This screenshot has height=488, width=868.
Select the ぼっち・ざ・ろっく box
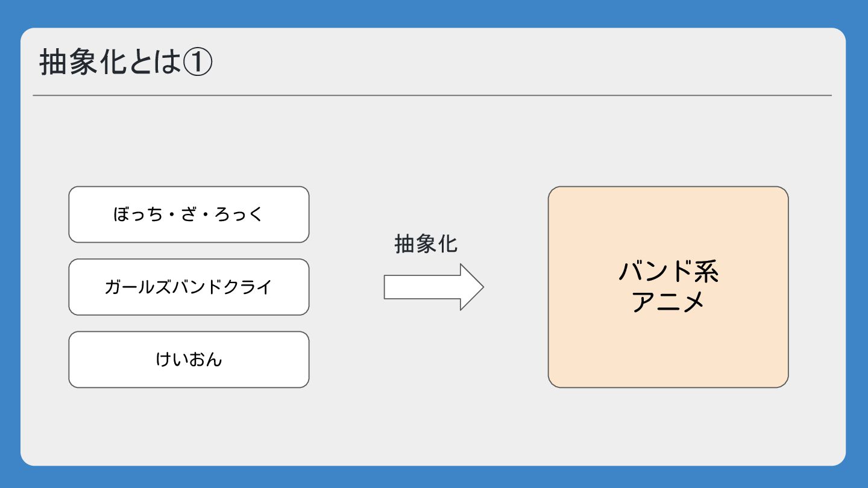tap(189, 214)
